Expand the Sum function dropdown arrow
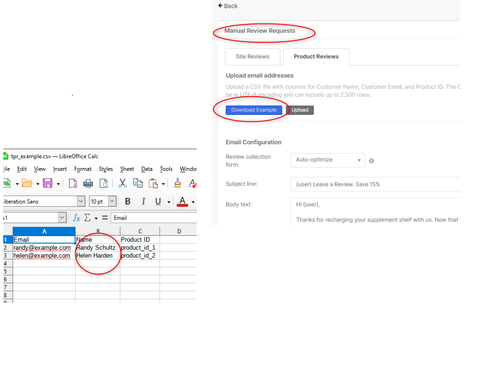Image resolution: width=500 pixels, height=379 pixels. [96, 218]
